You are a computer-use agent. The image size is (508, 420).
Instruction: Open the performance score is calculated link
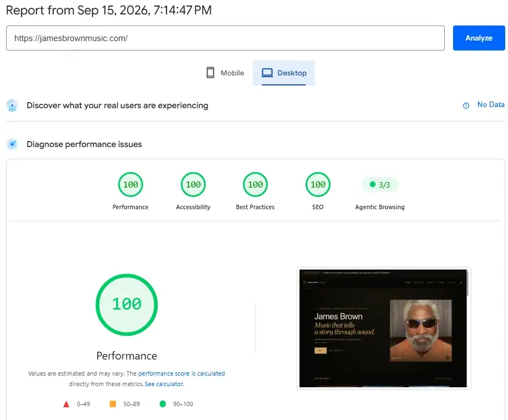pyautogui.click(x=181, y=373)
